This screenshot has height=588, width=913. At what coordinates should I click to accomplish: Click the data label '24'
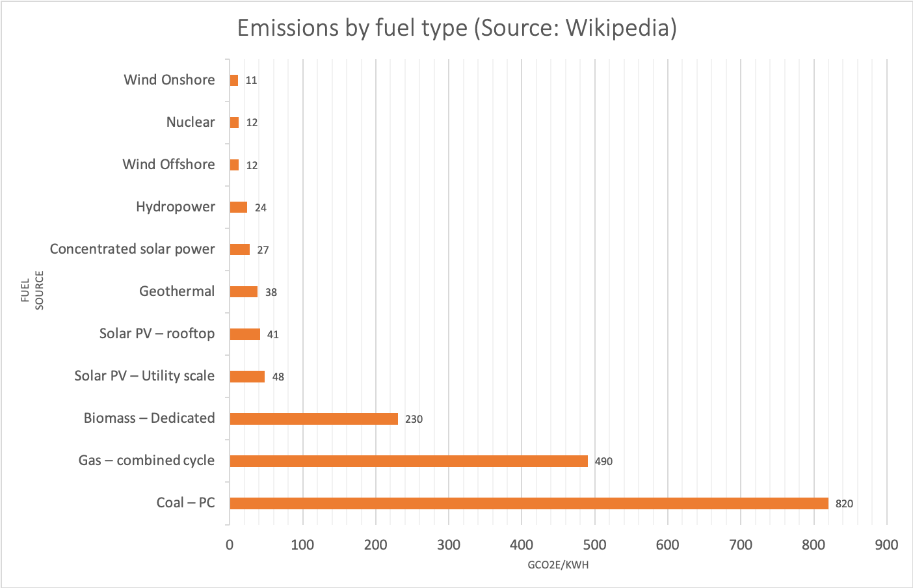[261, 208]
